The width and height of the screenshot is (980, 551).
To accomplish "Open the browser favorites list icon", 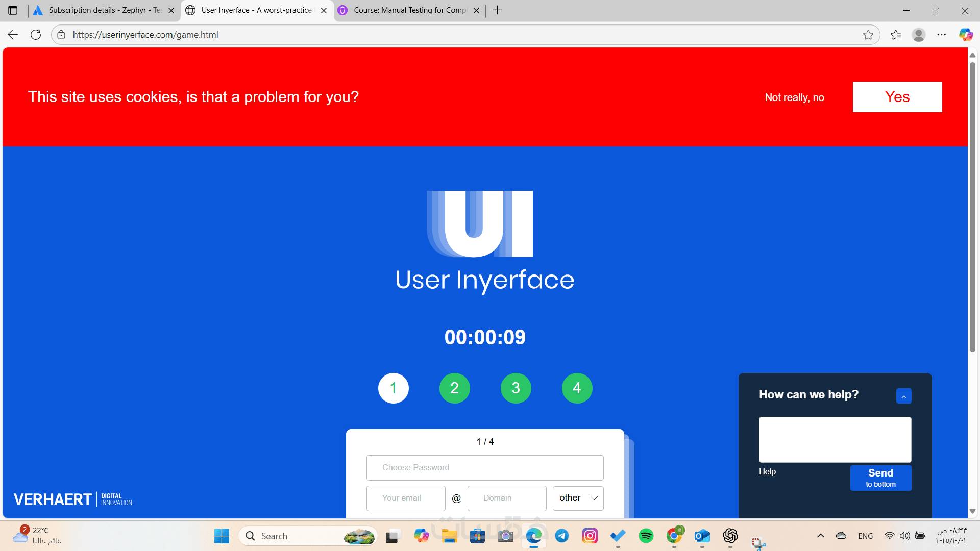I will point(895,35).
